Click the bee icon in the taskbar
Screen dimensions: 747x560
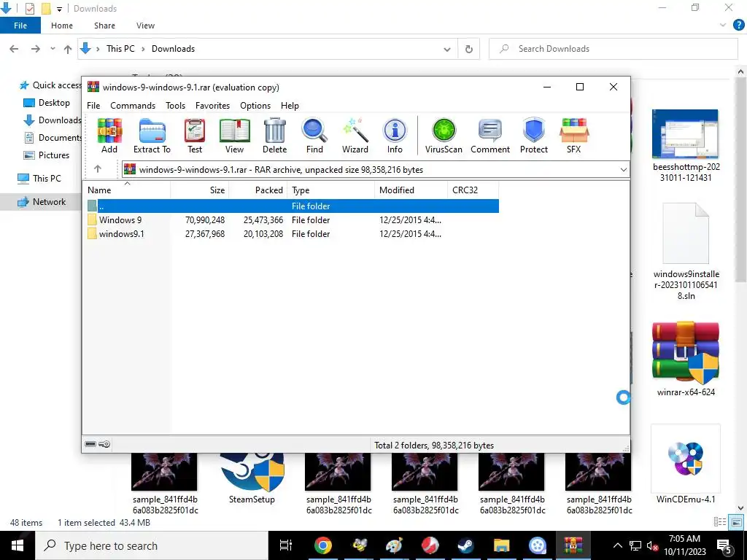pyautogui.click(x=359, y=545)
